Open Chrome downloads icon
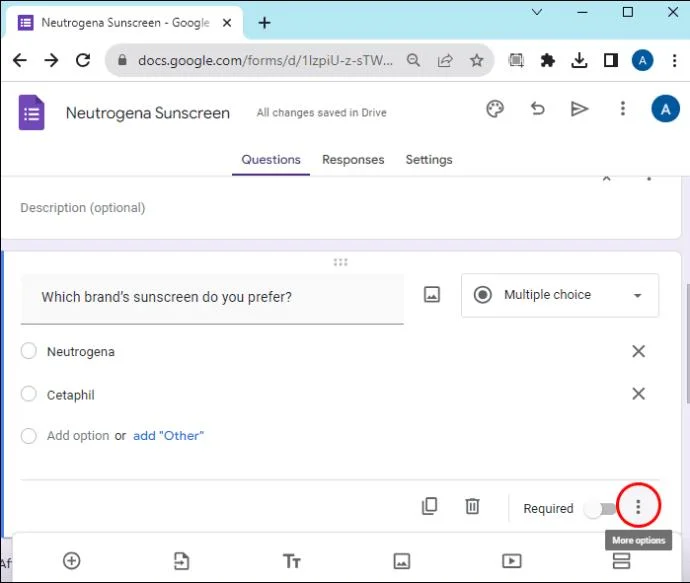 pyautogui.click(x=579, y=60)
